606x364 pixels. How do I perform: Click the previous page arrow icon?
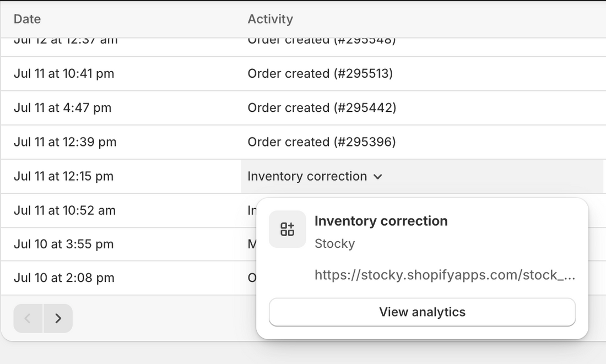pyautogui.click(x=27, y=318)
